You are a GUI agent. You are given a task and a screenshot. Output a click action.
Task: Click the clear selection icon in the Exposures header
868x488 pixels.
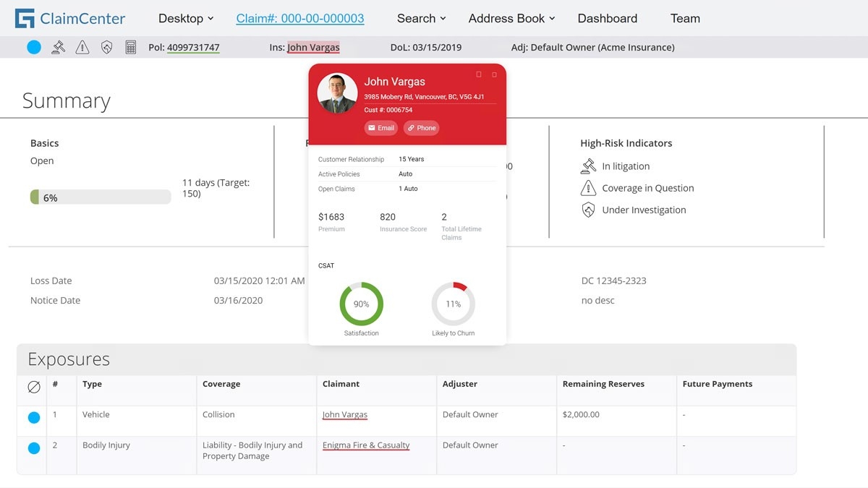(33, 387)
